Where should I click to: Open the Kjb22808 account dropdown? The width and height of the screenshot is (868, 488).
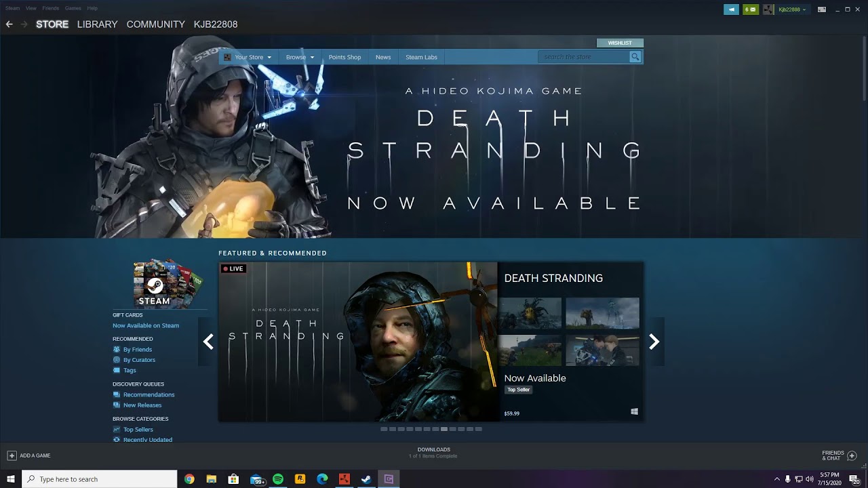point(792,9)
